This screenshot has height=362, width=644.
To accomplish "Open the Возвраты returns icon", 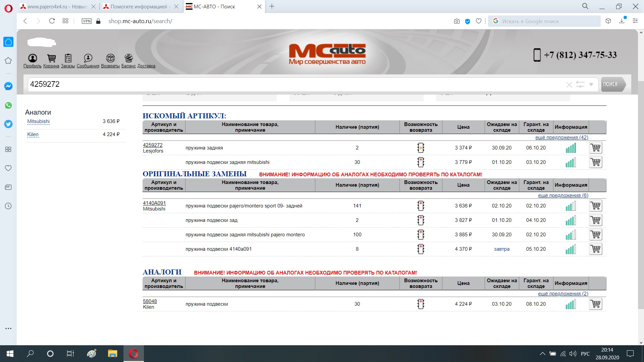I will [110, 59].
